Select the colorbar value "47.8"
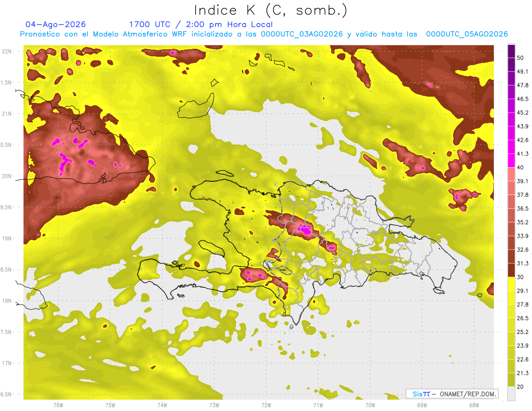 click(522, 85)
